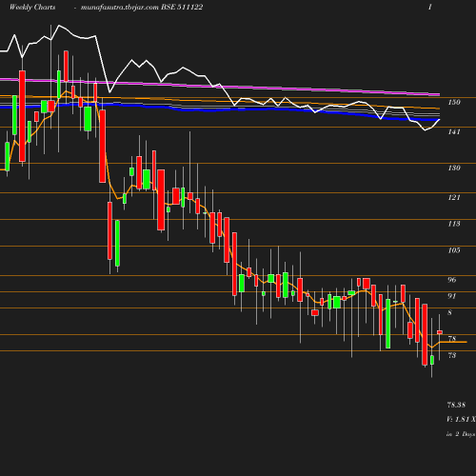Image resolution: width=476 pixels, height=476 pixels.
Task: Click the 'V: 1.81 X' volume text
Action: (x=461, y=419)
